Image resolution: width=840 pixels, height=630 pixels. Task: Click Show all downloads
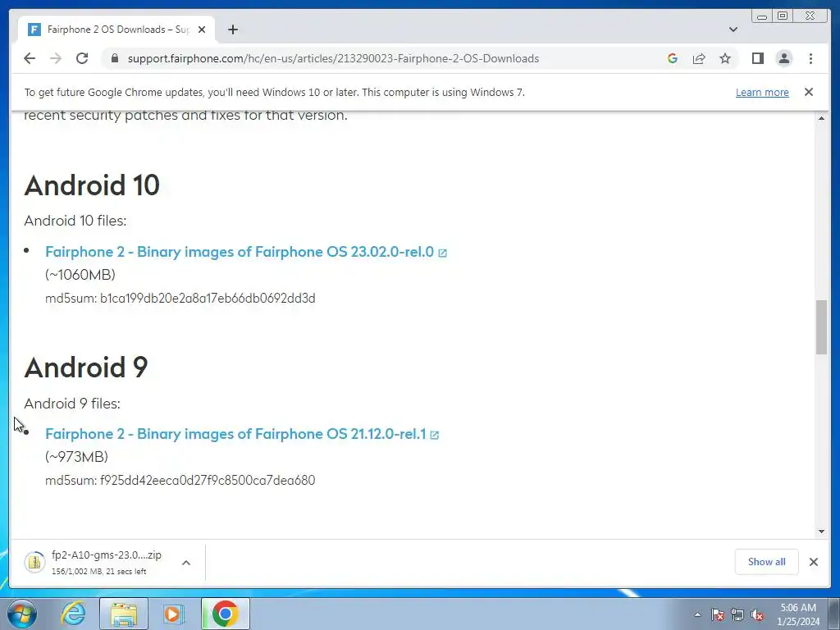pyautogui.click(x=767, y=561)
